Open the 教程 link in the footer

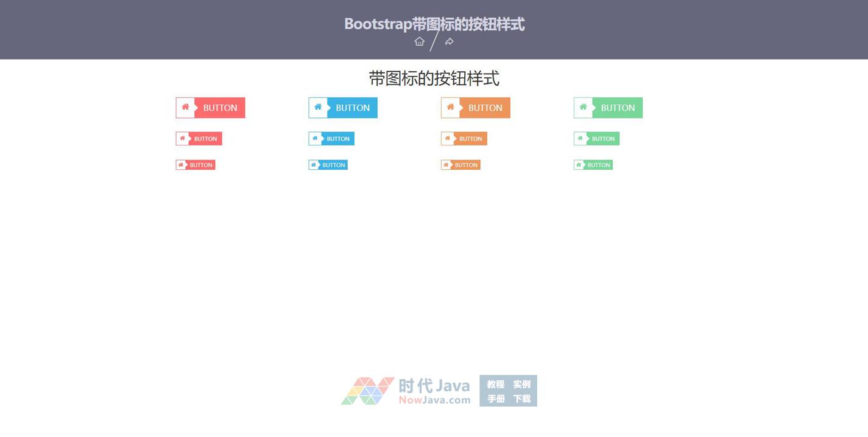[496, 384]
